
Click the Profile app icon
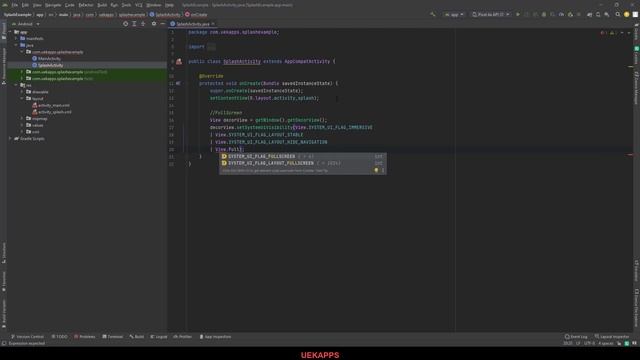[562, 14]
